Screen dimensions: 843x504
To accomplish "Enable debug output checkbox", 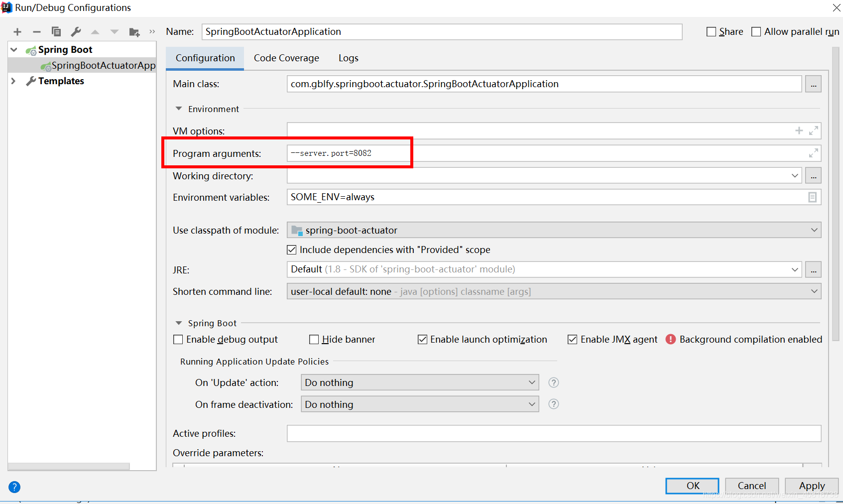I will tap(178, 339).
